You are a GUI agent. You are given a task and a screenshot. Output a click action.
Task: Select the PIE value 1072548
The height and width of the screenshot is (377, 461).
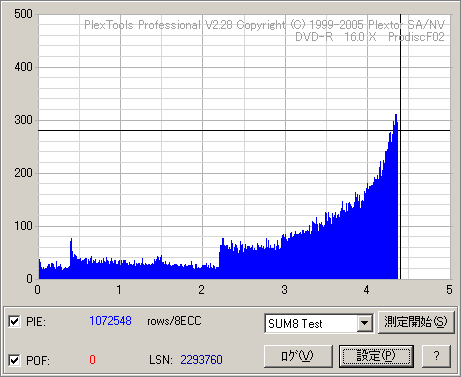point(110,321)
